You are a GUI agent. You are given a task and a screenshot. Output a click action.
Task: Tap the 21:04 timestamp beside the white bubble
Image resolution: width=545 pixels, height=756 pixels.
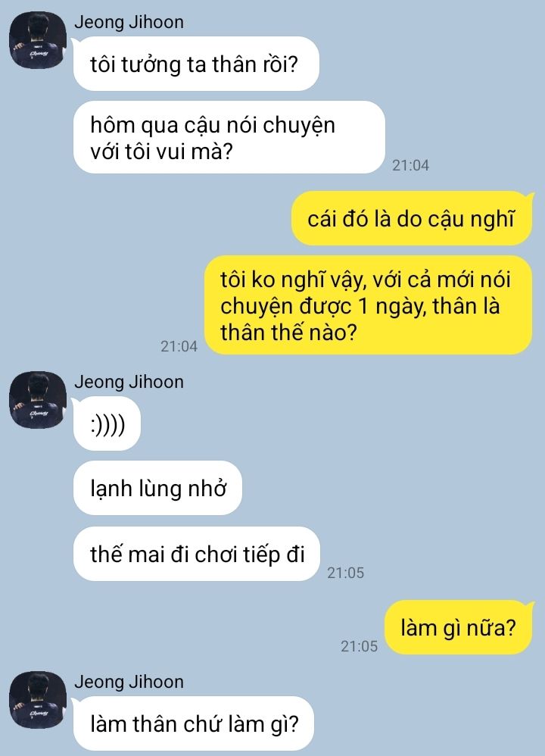point(410,165)
